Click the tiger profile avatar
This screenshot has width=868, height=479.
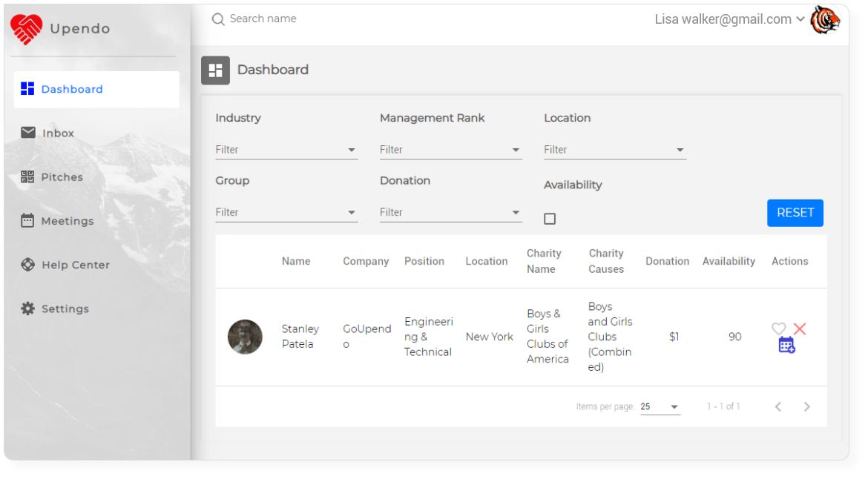click(x=825, y=20)
